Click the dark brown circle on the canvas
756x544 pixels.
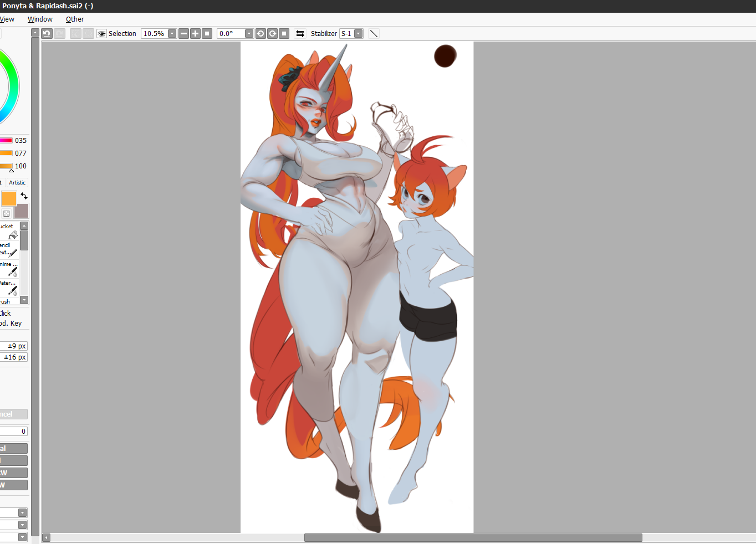click(445, 56)
